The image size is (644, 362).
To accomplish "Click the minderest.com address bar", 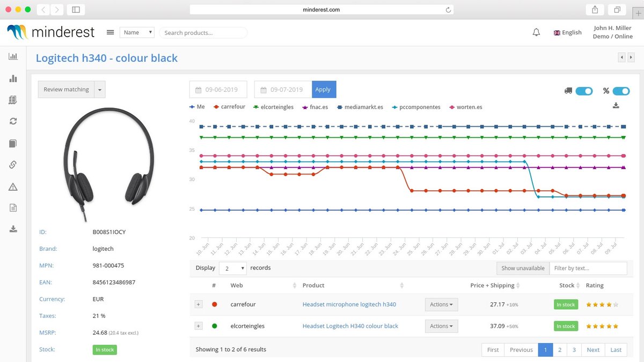I will [322, 10].
